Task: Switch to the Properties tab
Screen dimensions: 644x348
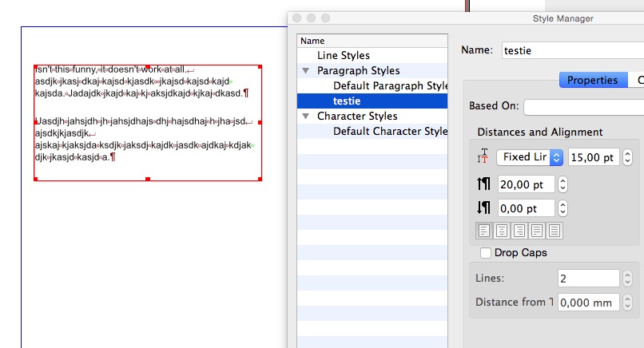Action: (592, 80)
